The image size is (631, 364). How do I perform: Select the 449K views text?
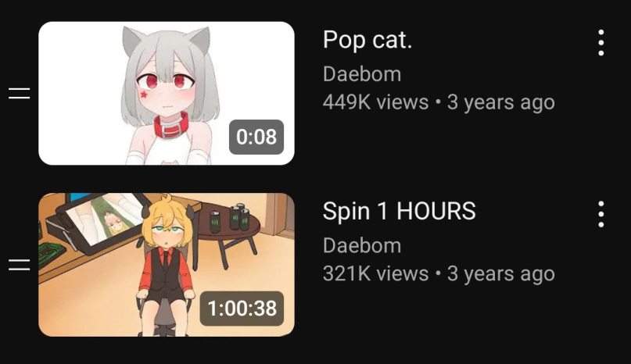point(375,102)
